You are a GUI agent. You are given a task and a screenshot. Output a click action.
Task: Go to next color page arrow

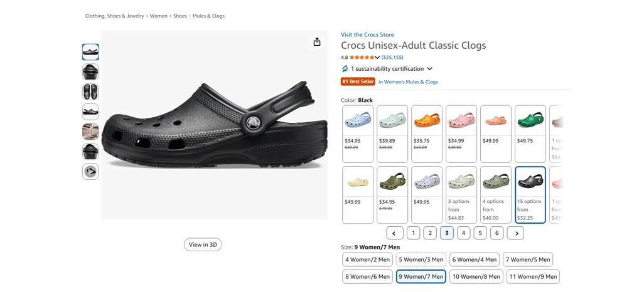pos(515,233)
